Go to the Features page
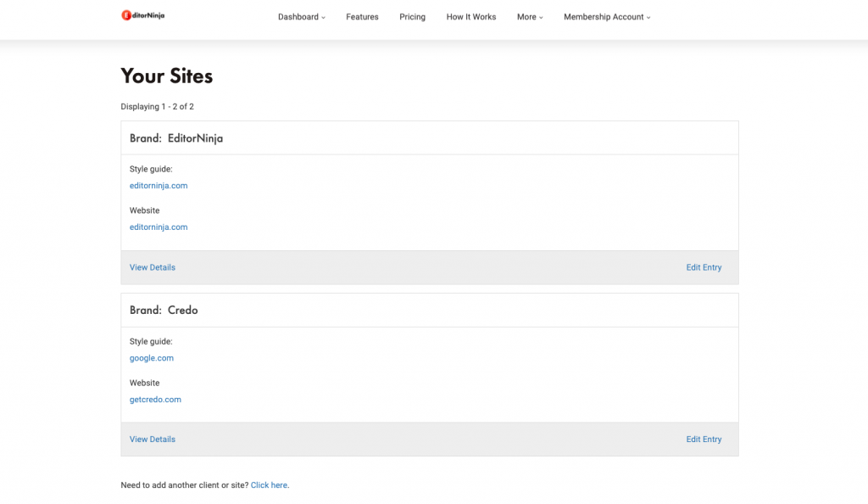This screenshot has width=868, height=504. pos(362,17)
